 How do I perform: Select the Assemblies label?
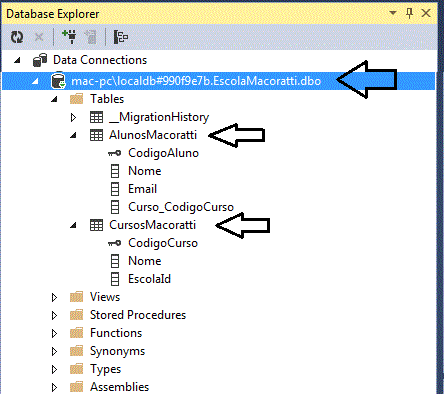coord(120,387)
